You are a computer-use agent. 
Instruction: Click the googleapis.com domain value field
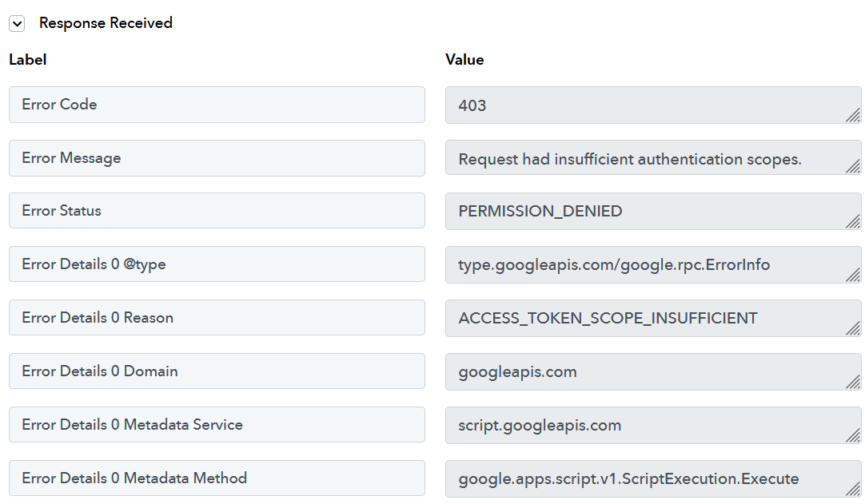(653, 371)
